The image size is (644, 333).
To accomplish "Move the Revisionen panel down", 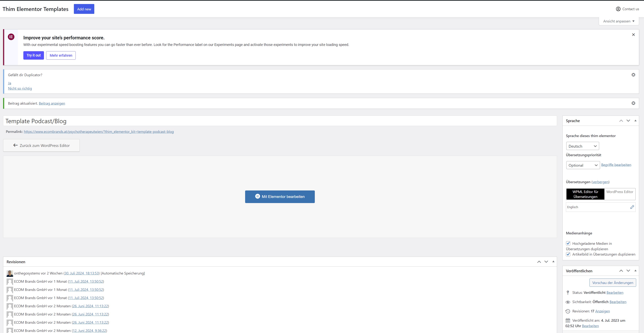I will coord(546,262).
